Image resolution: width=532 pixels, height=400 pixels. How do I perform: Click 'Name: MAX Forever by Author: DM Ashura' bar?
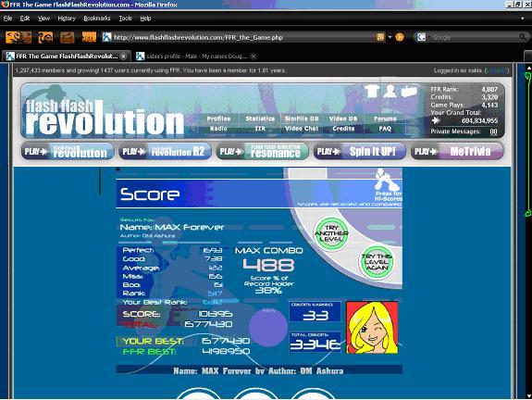[x=259, y=370]
